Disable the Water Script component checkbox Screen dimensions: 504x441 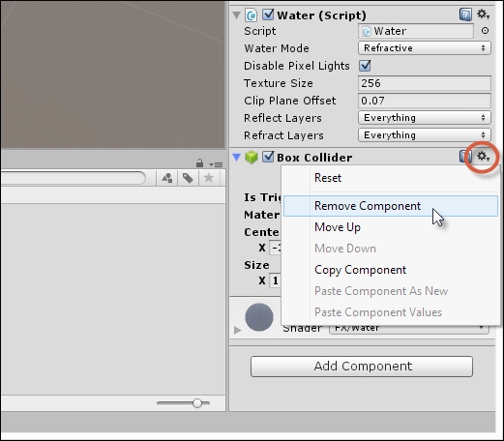coord(268,15)
